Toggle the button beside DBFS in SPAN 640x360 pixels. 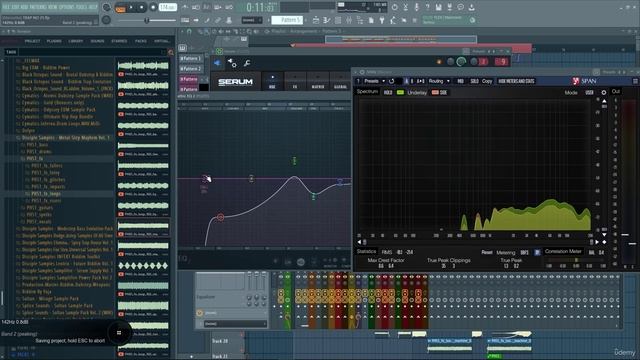click(537, 253)
